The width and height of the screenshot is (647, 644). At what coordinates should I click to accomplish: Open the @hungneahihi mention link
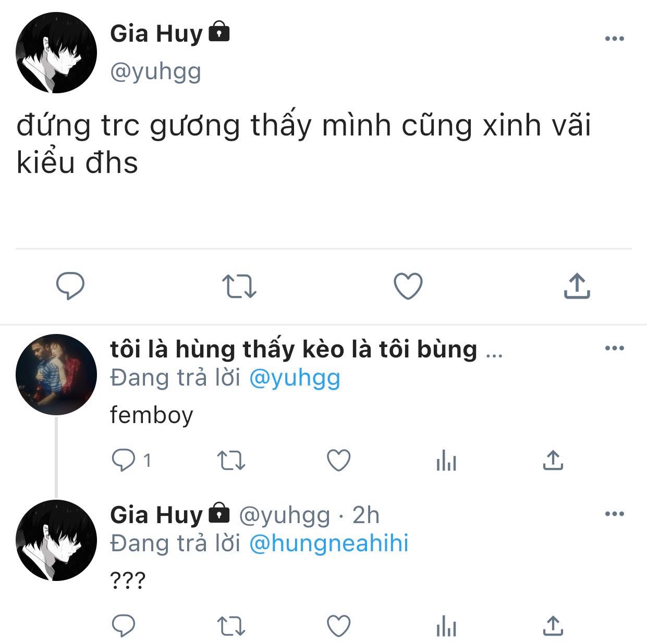[x=329, y=543]
